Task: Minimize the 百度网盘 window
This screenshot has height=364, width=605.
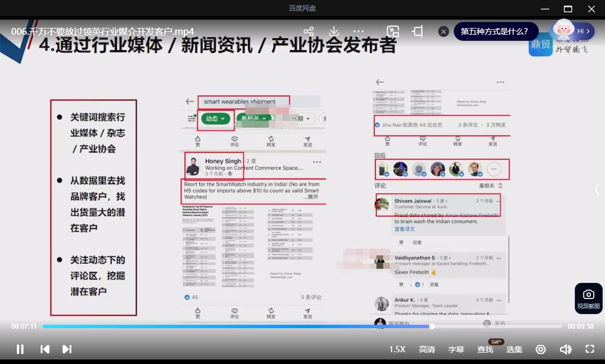Action: pos(545,8)
